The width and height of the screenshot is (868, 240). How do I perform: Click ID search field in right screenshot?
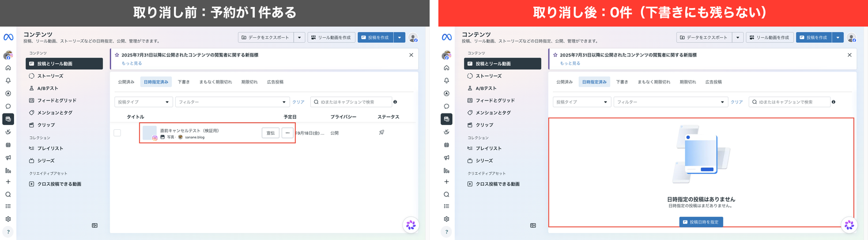pyautogui.click(x=789, y=102)
